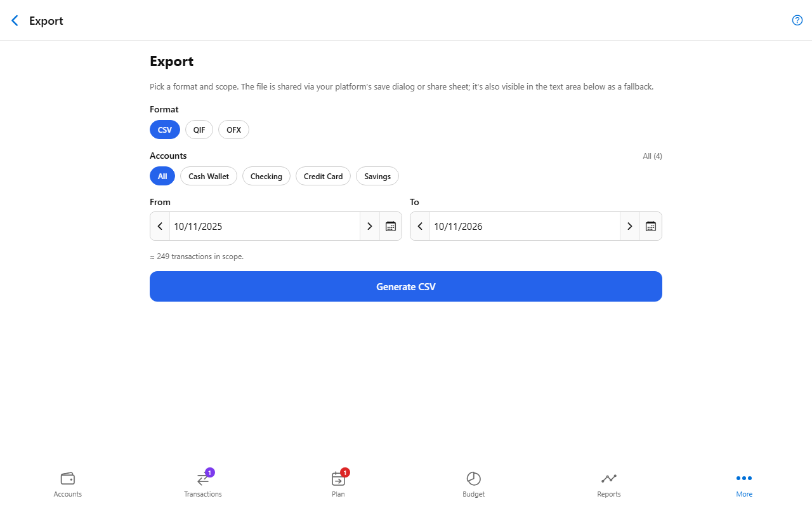Open the Accounts tab in the bottom bar

pyautogui.click(x=68, y=485)
